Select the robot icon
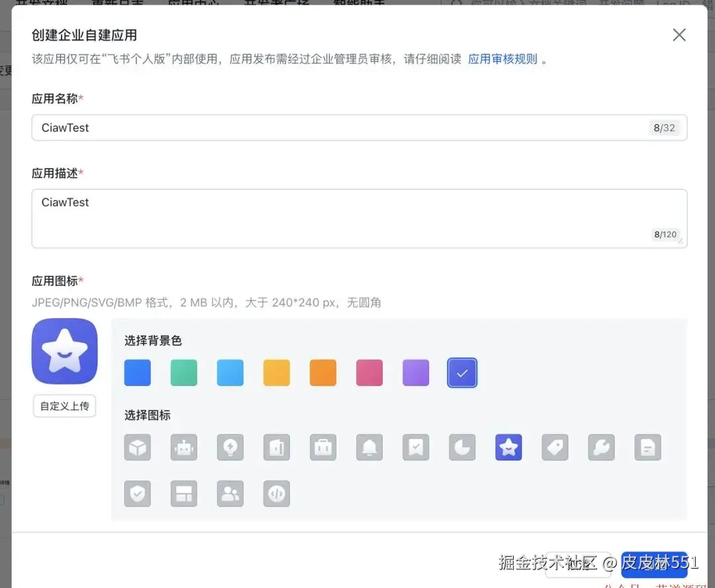The image size is (715, 588). tap(184, 447)
